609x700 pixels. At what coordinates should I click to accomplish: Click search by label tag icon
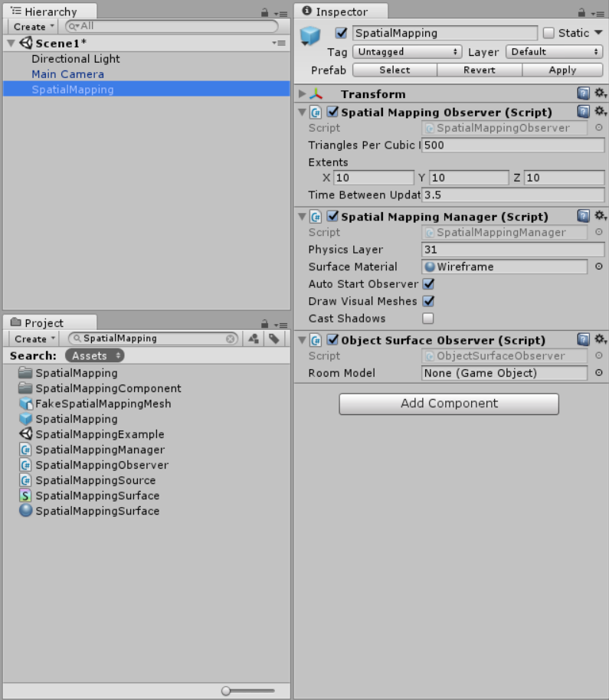tap(273, 339)
